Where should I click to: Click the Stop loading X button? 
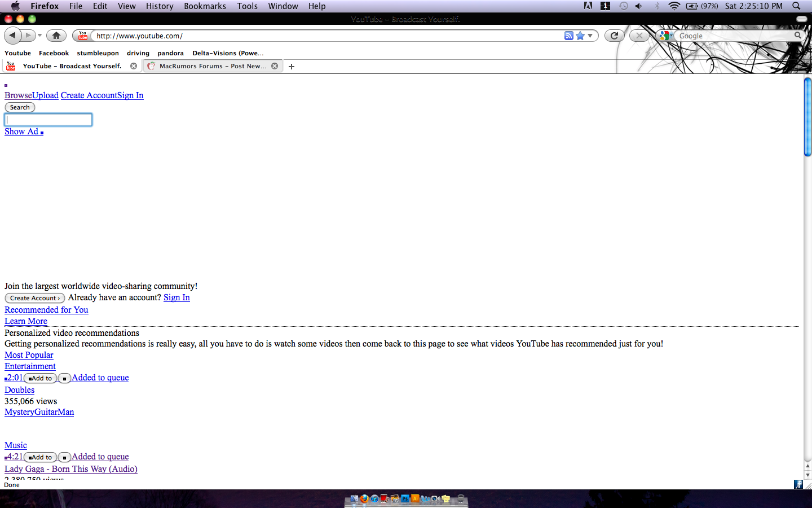click(x=639, y=36)
